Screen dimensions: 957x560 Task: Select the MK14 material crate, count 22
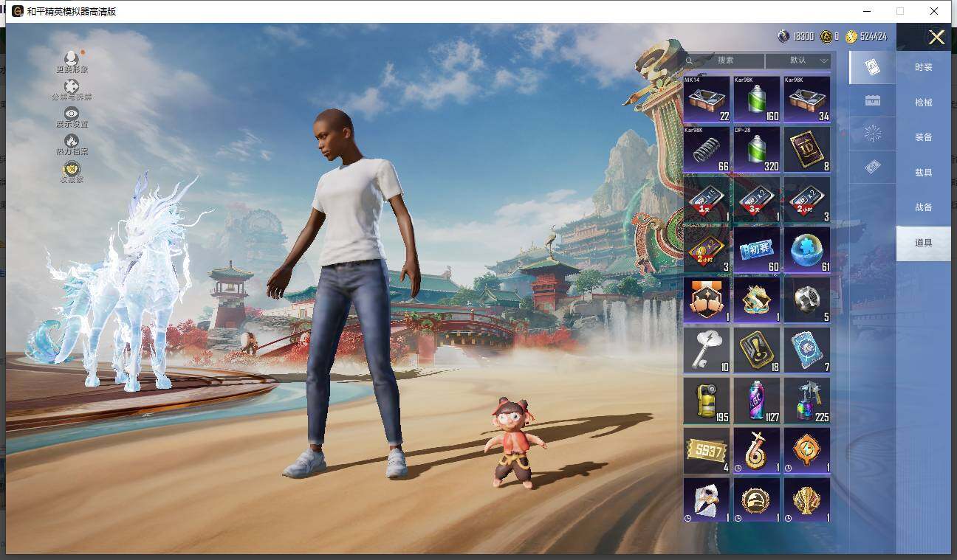pyautogui.click(x=707, y=99)
